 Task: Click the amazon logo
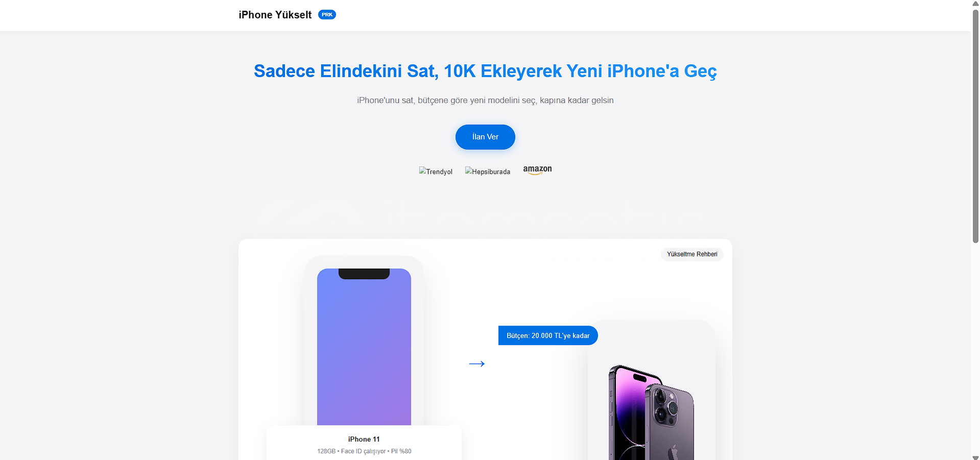coord(537,170)
